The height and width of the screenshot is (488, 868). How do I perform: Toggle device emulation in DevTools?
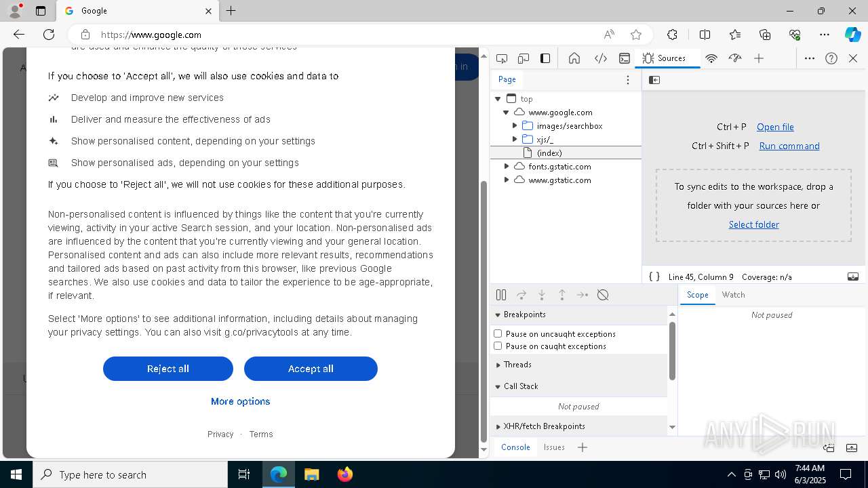click(524, 58)
